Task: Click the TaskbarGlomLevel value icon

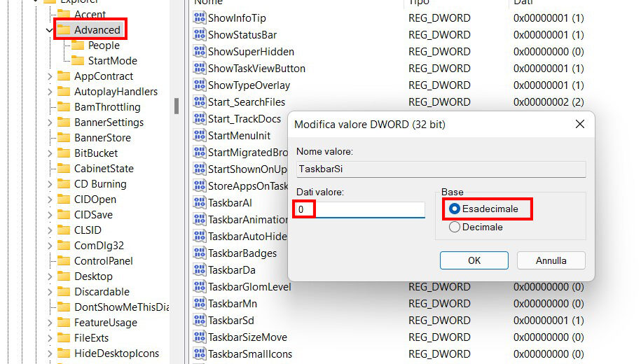Action: [200, 286]
